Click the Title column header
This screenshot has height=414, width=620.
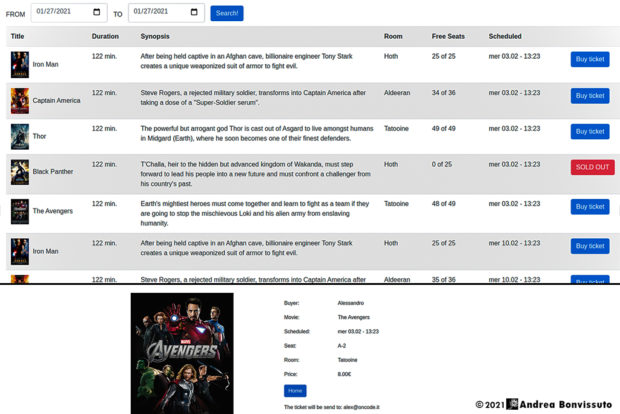coord(17,36)
